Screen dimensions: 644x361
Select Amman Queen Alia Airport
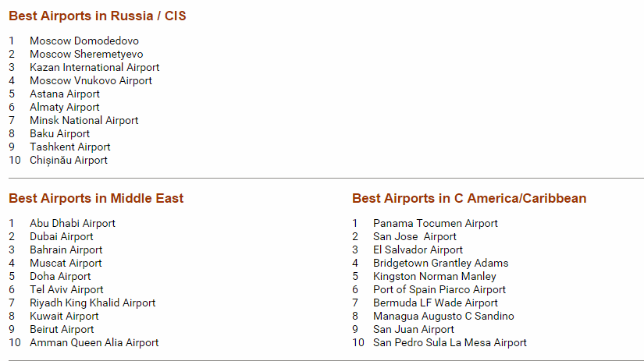tap(94, 342)
